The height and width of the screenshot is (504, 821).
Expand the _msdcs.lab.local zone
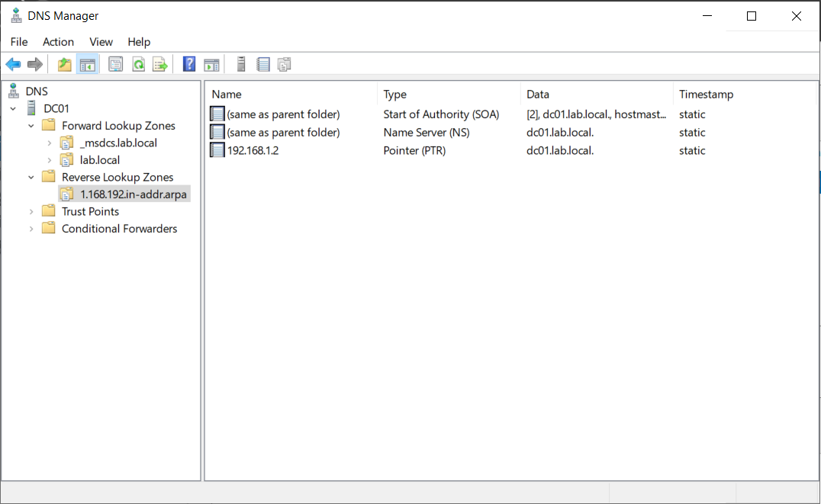click(48, 143)
